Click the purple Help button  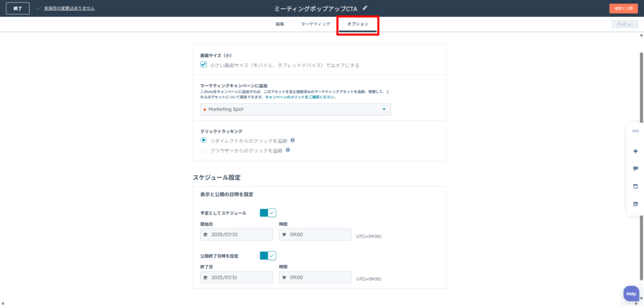[631, 293]
